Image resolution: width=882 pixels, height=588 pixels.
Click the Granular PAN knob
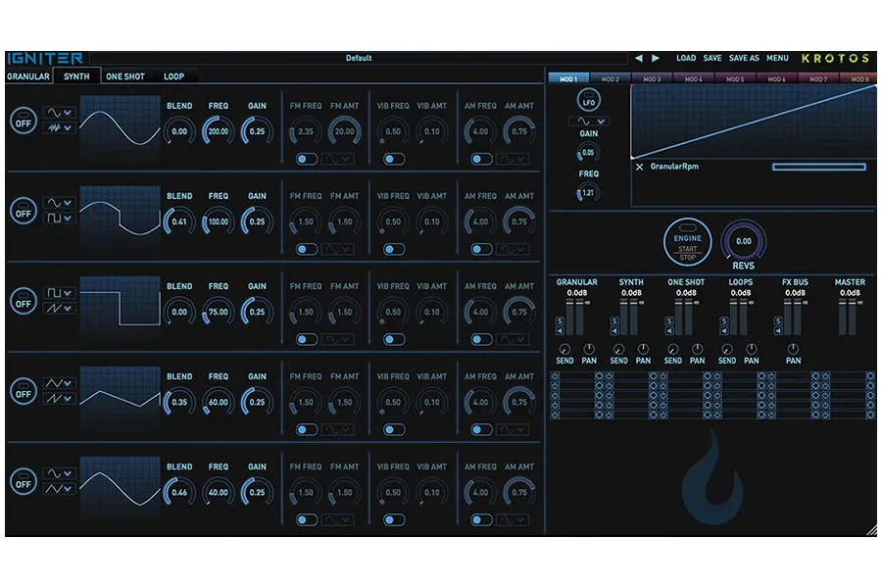point(588,349)
